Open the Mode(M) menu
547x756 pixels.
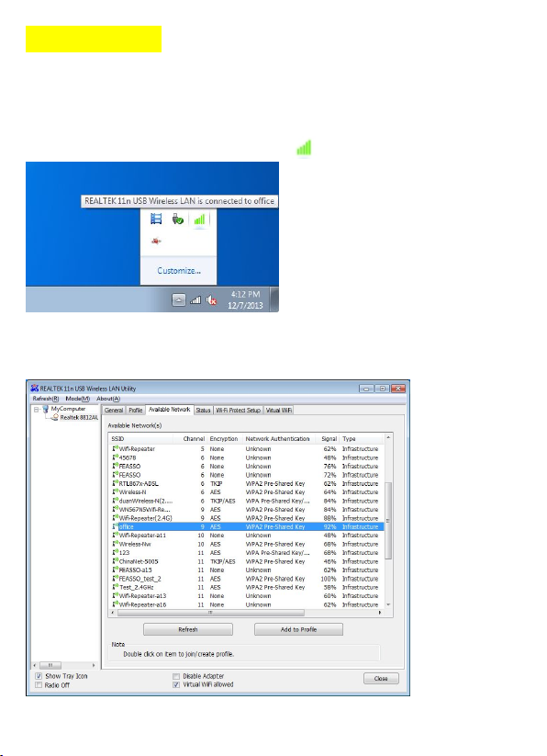(77, 399)
